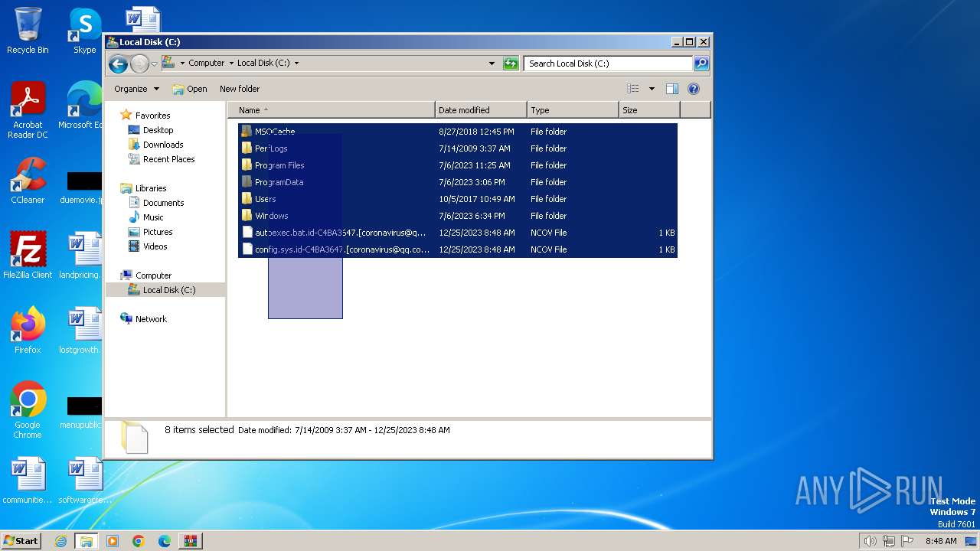
Task: Open Downloads in the navigation pane
Action: tap(163, 145)
